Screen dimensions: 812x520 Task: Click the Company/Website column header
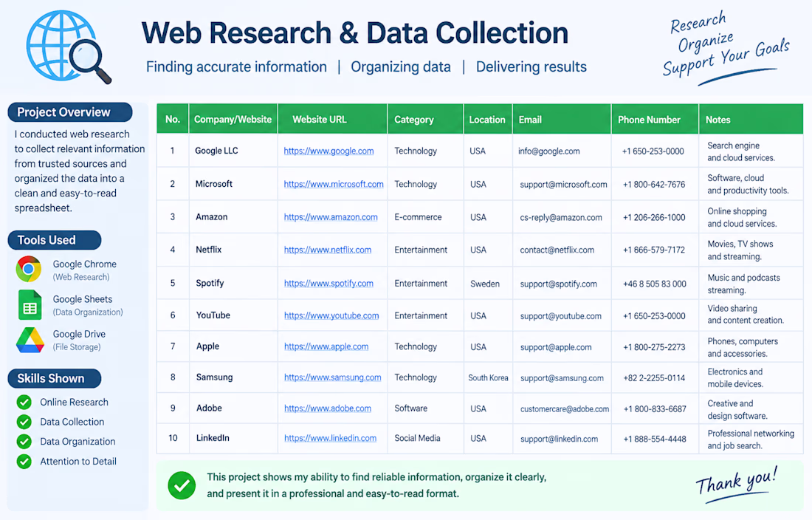pos(233,119)
